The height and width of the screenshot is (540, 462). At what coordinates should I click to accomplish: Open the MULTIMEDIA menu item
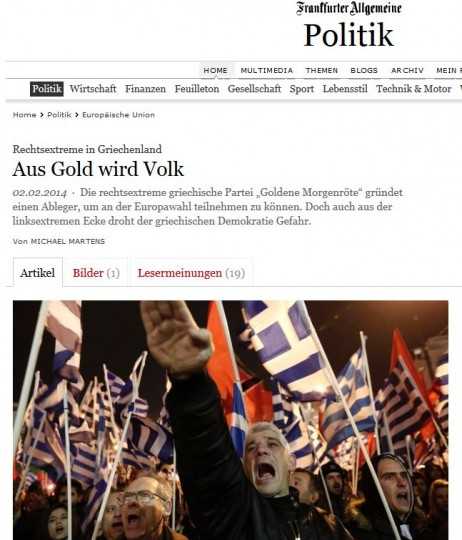tap(266, 71)
